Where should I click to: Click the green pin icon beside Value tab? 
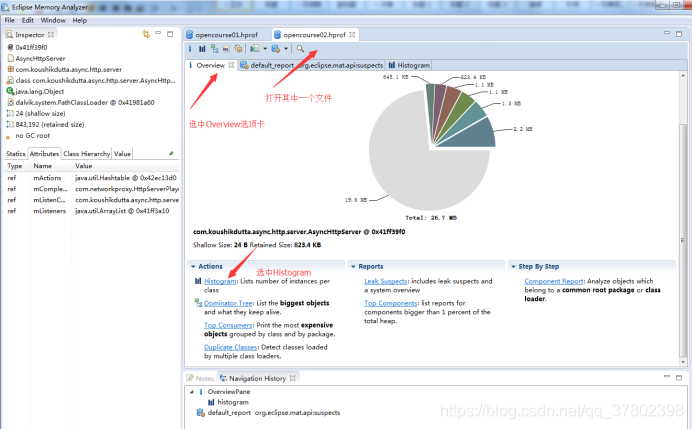(x=171, y=153)
